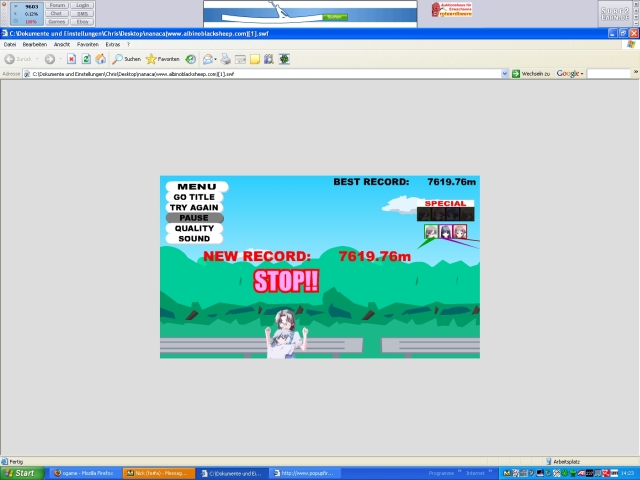640x480 pixels.
Task: Click the Ebay button in top widget
Action: (82, 22)
